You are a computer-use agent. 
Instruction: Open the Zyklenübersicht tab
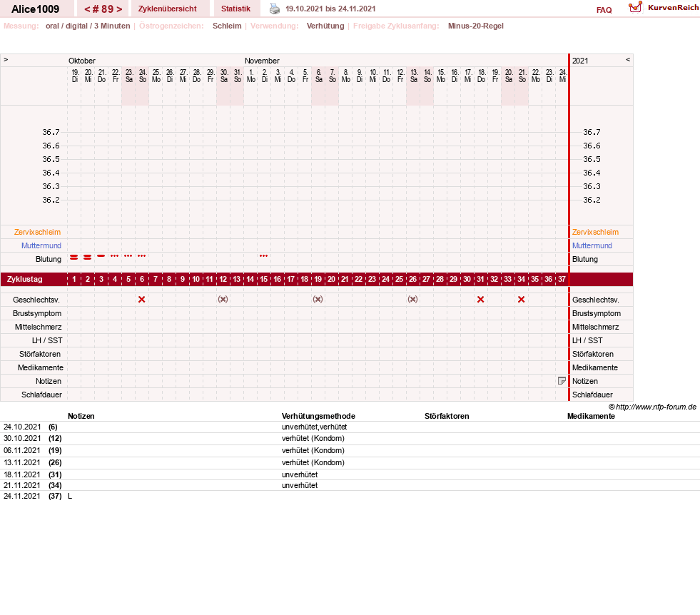click(168, 9)
